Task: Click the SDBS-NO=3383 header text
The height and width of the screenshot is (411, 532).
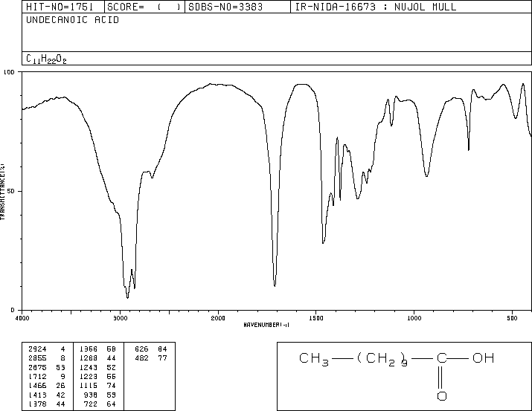Action: pyautogui.click(x=225, y=7)
